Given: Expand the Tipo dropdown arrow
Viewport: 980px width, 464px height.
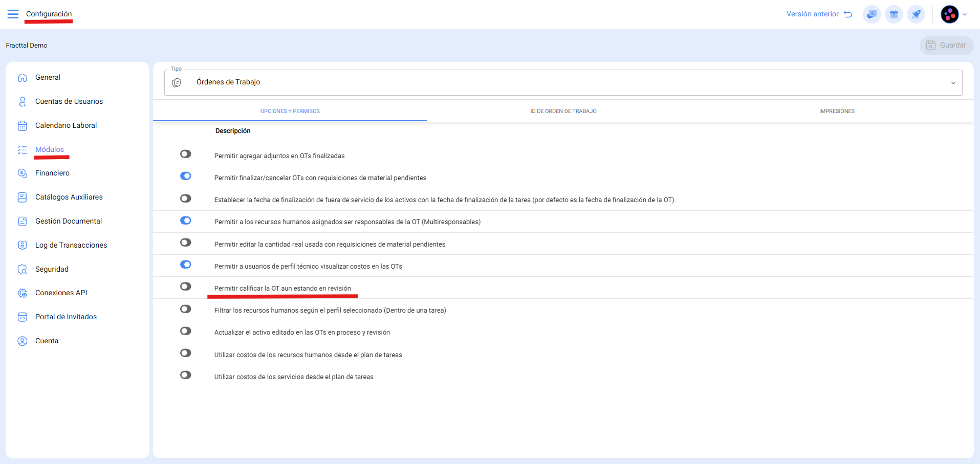Looking at the screenshot, I should [x=953, y=83].
